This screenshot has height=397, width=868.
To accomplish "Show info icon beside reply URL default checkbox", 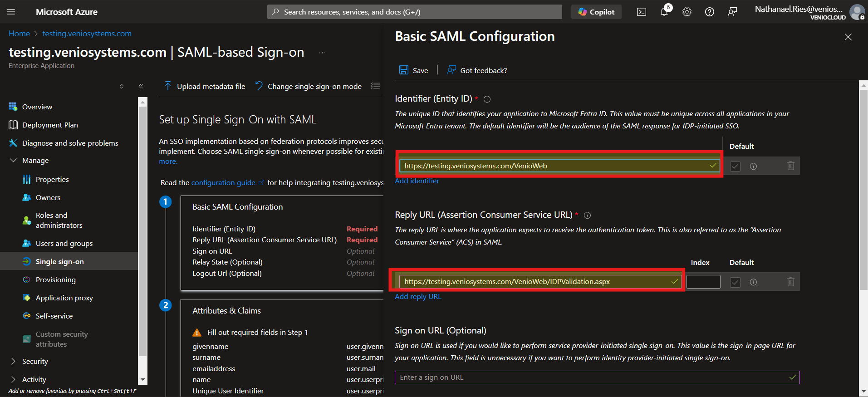I will (753, 282).
